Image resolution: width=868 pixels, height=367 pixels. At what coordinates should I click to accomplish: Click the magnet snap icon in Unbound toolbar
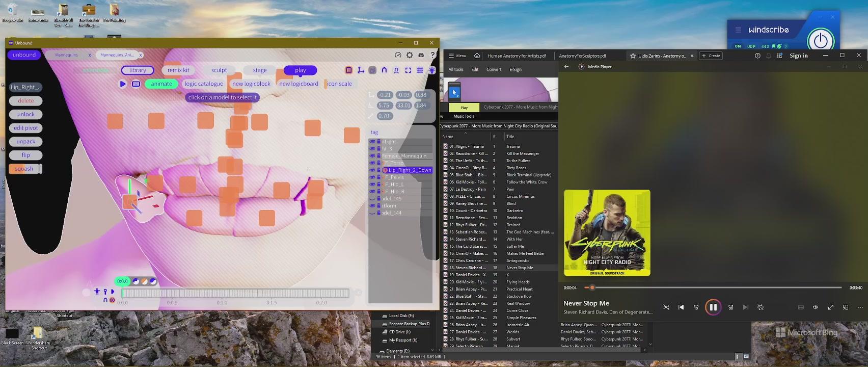[384, 70]
